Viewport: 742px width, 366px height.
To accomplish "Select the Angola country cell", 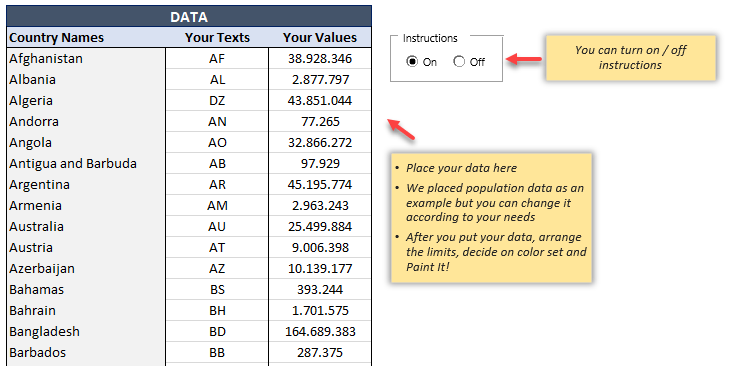I will [86, 143].
